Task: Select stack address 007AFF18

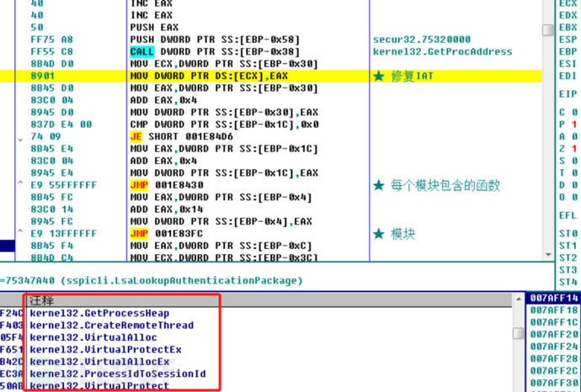Action: [553, 310]
